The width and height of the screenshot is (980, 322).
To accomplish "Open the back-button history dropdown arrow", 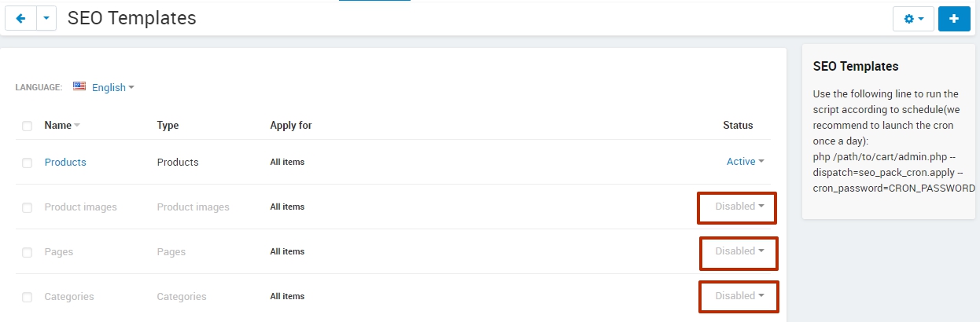I will [x=46, y=18].
